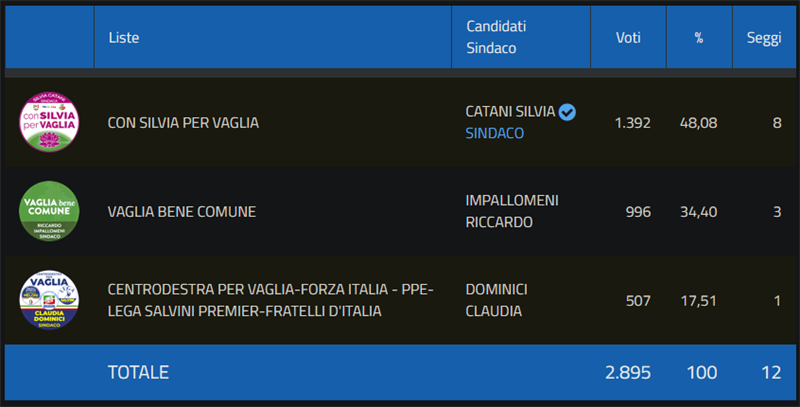
Task: Open the VAGLIA BENE COMUNE list
Action: click(x=182, y=212)
